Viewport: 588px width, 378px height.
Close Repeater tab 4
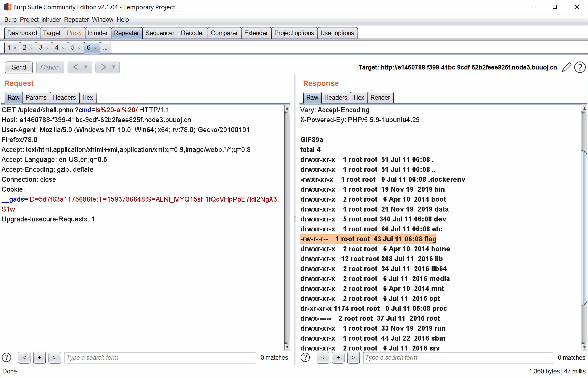[x=63, y=48]
